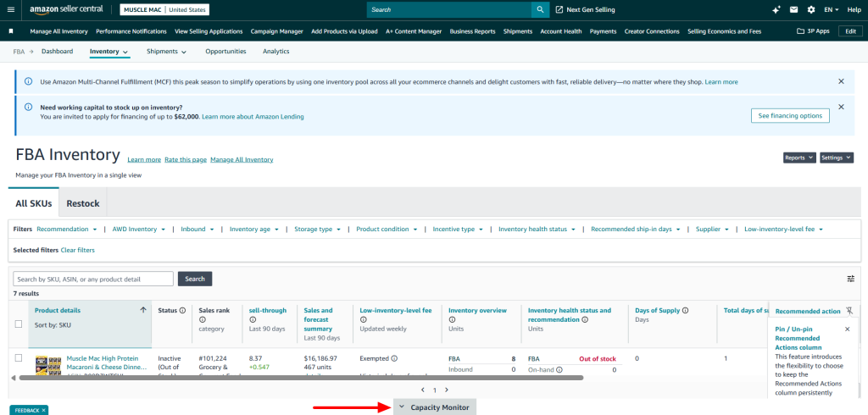Go to next results page arrow
Screen dimensions: 868x415
(447, 390)
